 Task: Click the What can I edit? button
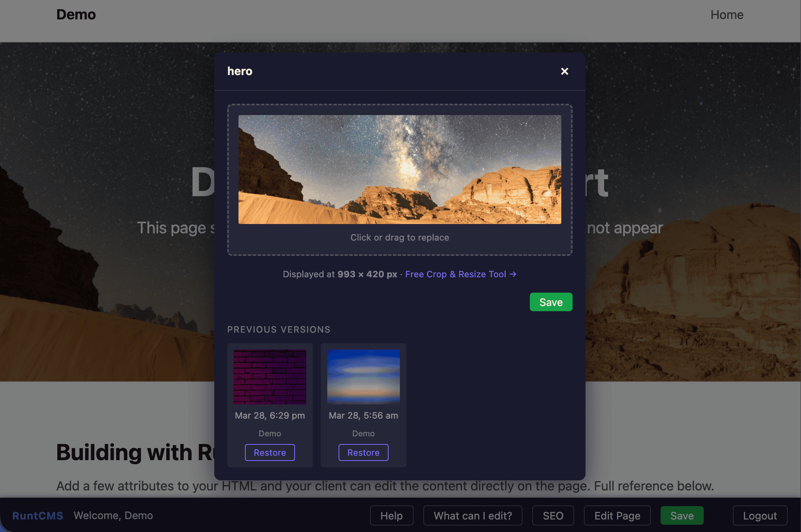click(473, 515)
